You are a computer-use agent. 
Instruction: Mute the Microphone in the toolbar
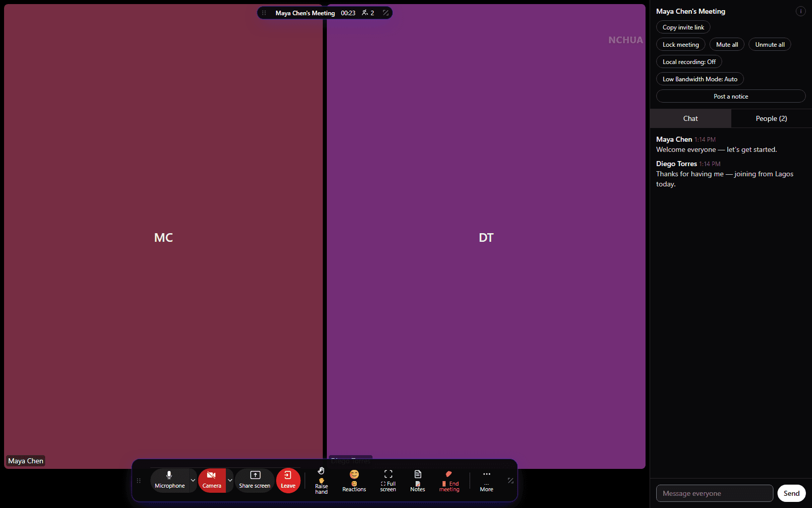coord(170,480)
